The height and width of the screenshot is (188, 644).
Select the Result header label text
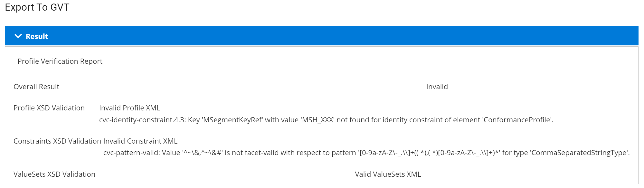click(36, 36)
